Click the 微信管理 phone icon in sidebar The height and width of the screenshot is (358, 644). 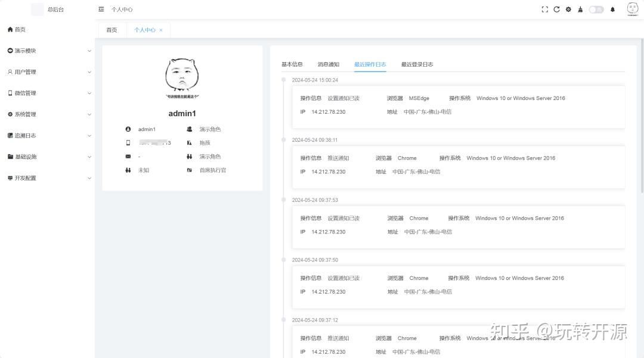tap(10, 93)
